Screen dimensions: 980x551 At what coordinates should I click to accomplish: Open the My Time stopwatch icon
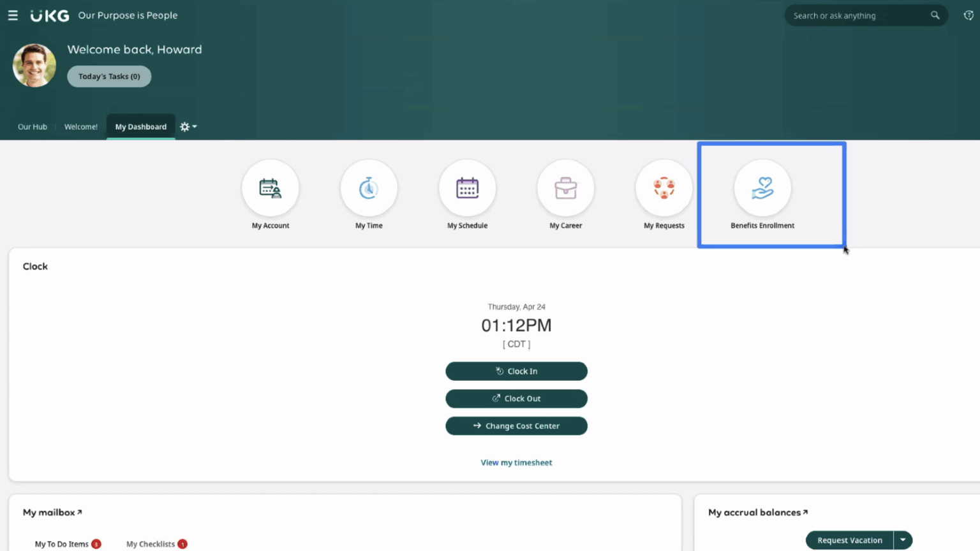pos(369,189)
